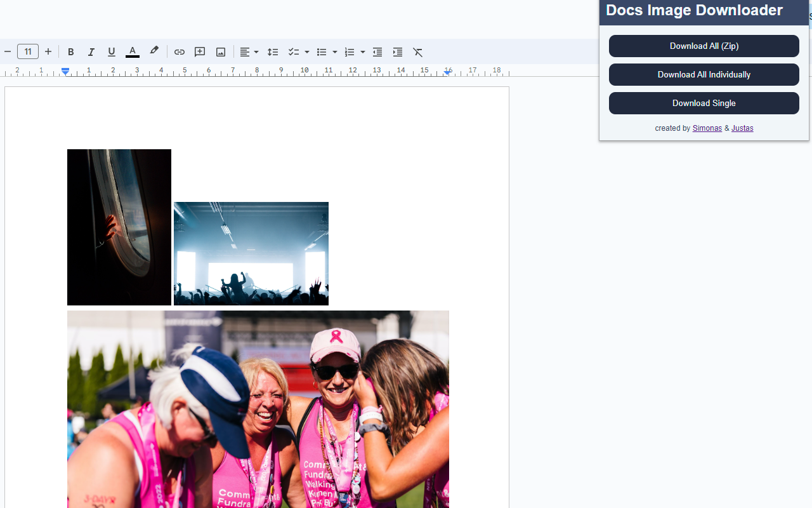This screenshot has height=508, width=812.
Task: Select the text color swatch
Action: point(132,52)
